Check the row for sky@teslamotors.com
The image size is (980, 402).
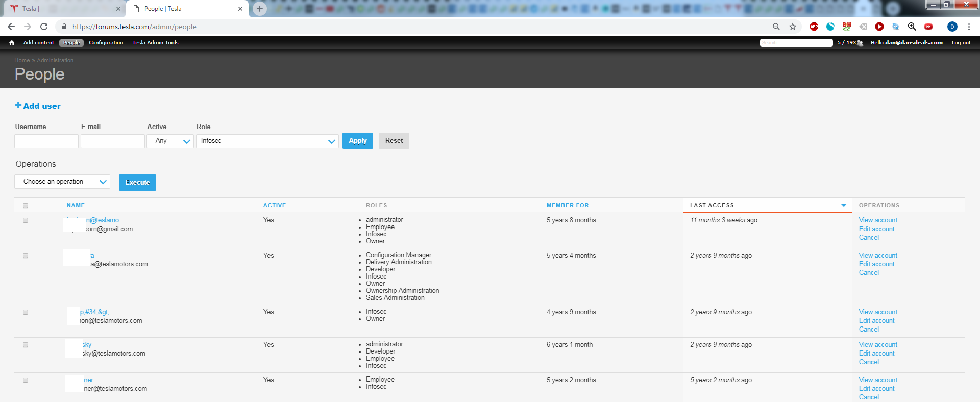pos(26,345)
